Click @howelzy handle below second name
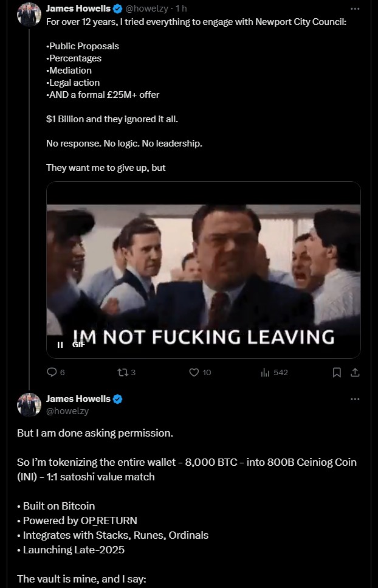The width and height of the screenshot is (378, 588). [67, 411]
